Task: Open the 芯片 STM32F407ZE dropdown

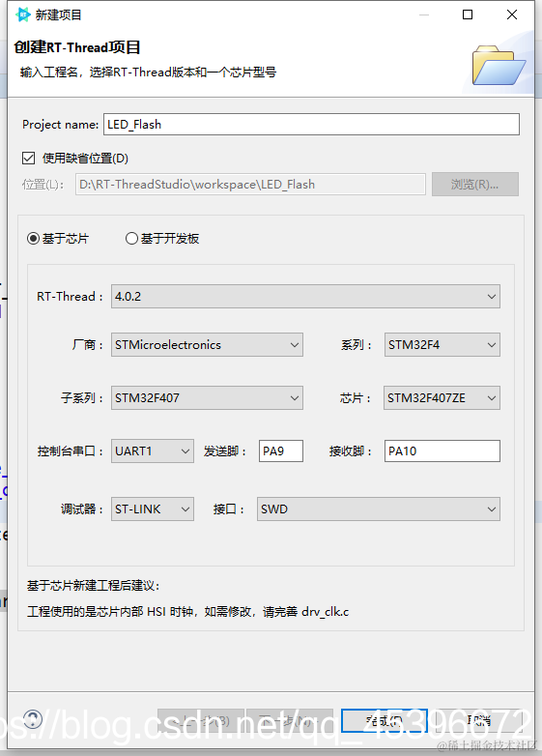Action: [x=442, y=397]
